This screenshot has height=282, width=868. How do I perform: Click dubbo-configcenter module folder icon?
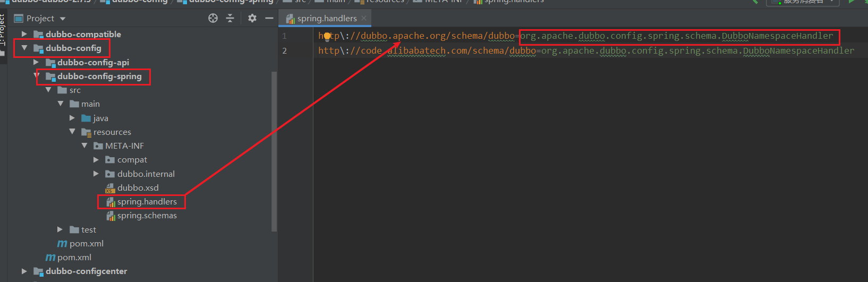(x=38, y=271)
